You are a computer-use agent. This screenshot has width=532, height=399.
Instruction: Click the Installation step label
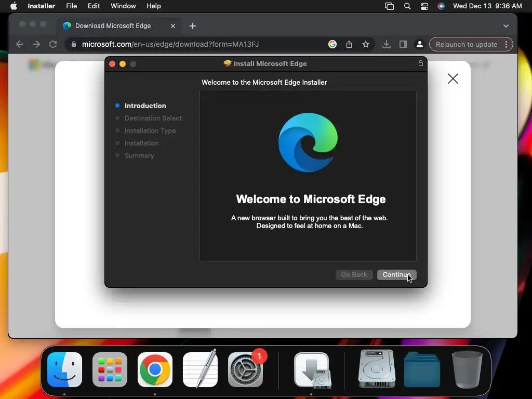141,143
